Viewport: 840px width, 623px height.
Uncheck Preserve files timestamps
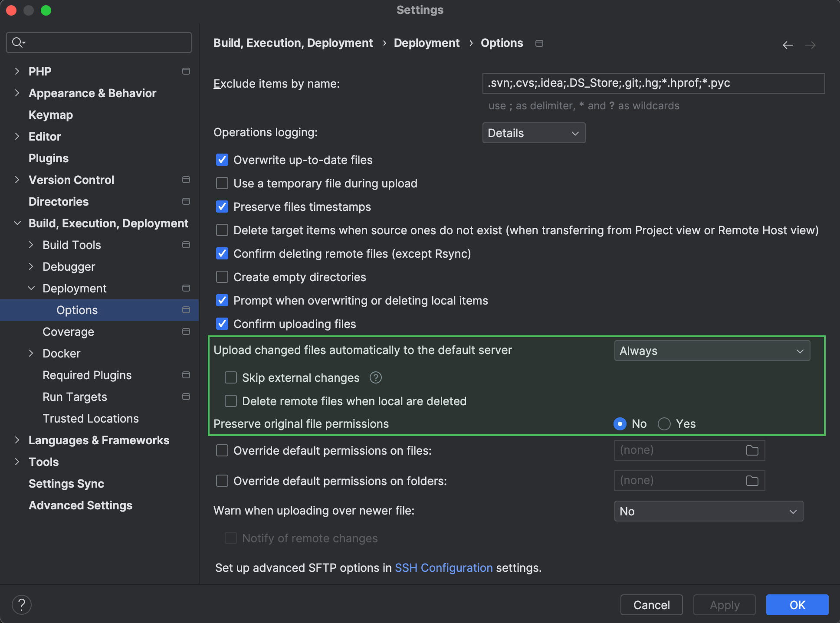pyautogui.click(x=222, y=207)
